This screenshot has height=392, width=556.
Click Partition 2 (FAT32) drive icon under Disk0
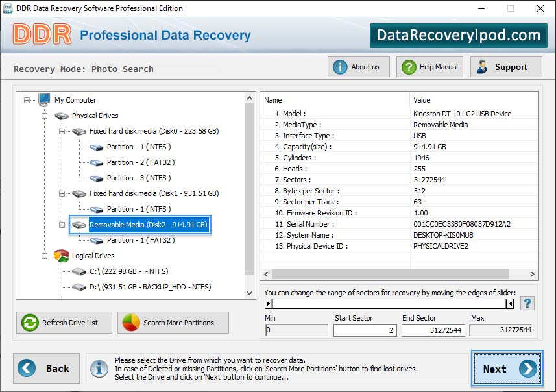[97, 162]
